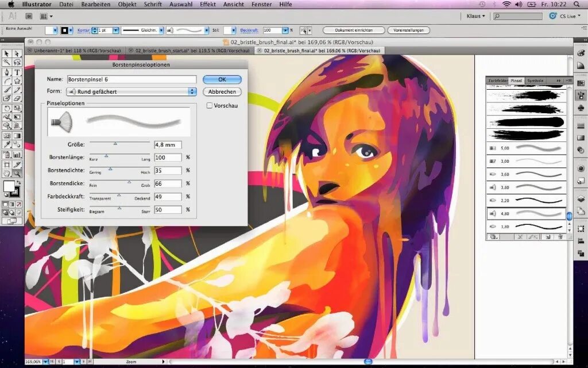Screen dimensions: 588x368
Task: Click the Dokument einrichten button
Action: coord(354,30)
